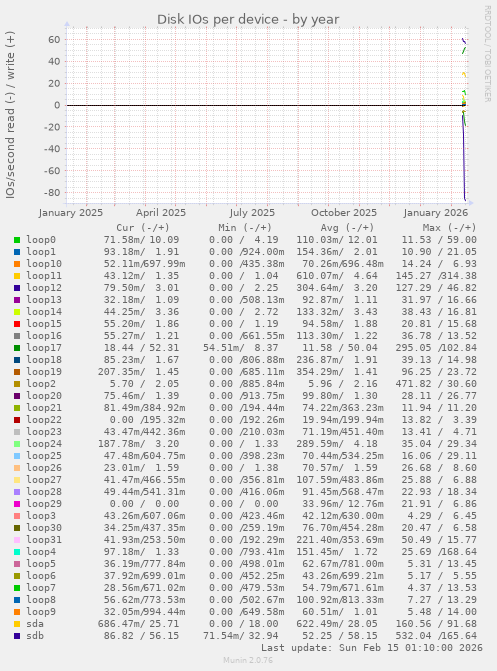
Task: Click the 'loop3' legend label
Action: click(41, 516)
